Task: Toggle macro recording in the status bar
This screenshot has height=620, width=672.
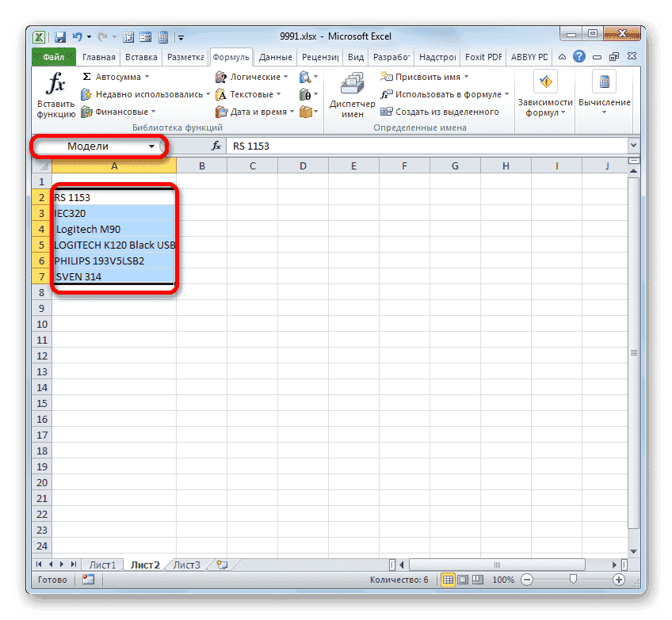Action: click(x=88, y=580)
